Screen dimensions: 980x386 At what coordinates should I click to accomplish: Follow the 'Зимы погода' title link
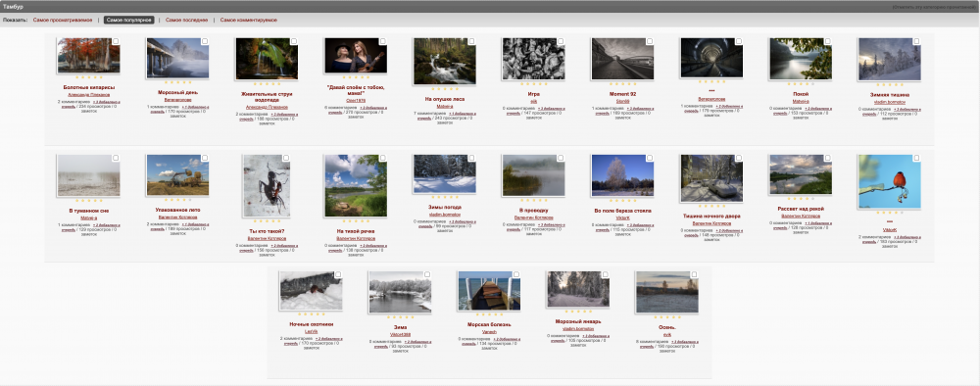click(x=444, y=207)
